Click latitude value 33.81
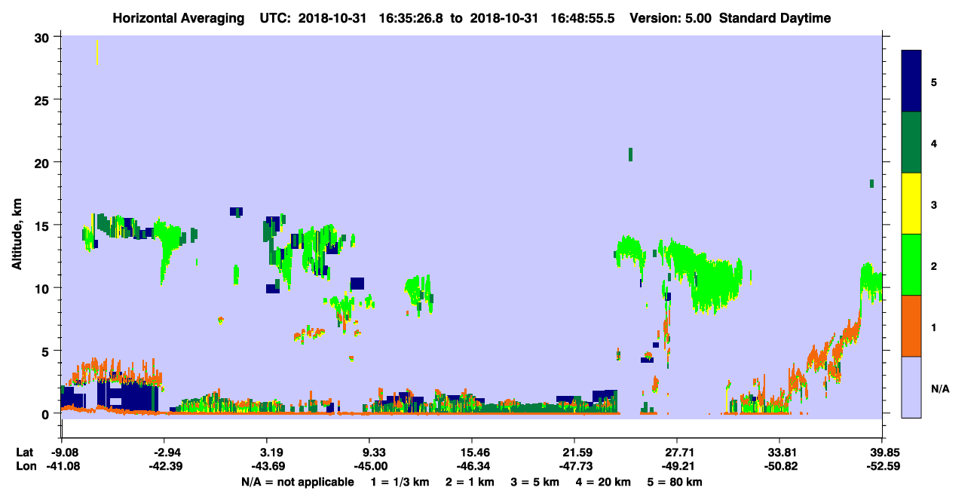 779,452
